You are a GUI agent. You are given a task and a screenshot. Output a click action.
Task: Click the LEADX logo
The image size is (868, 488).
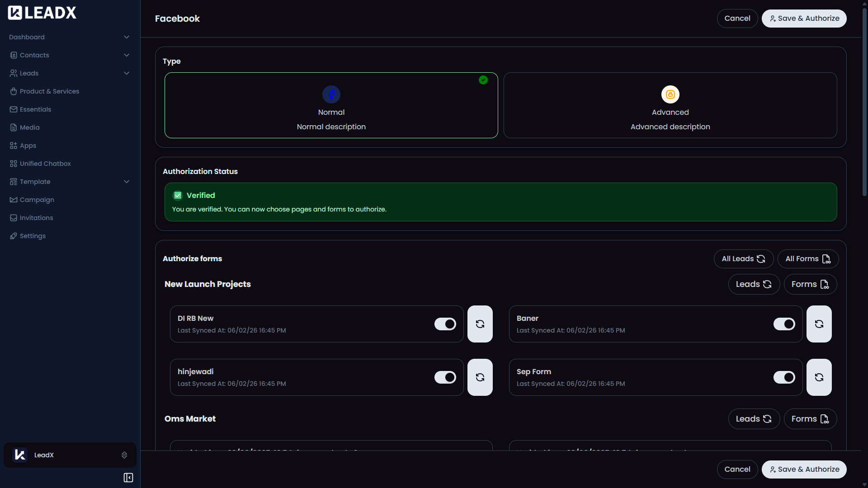42,12
